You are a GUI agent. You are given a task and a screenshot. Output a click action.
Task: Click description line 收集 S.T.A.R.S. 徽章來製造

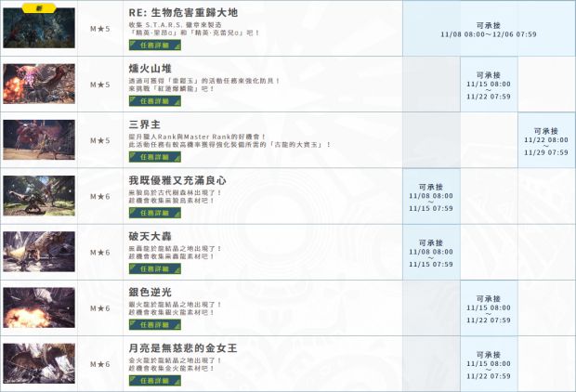click(176, 24)
